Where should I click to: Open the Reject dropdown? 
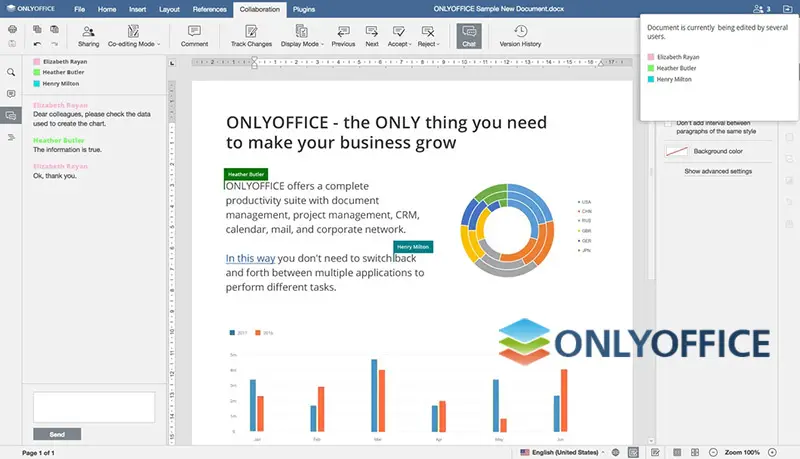tap(428, 36)
